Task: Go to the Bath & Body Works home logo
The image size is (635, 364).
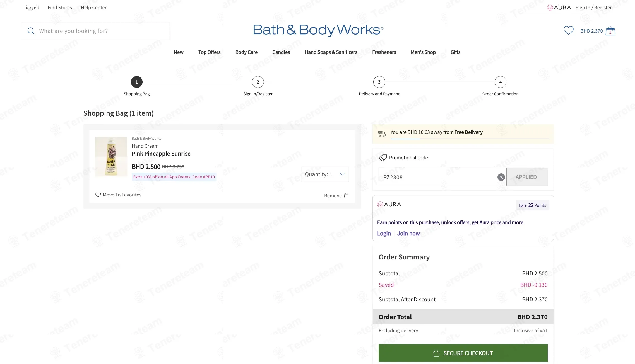Action: point(318,30)
